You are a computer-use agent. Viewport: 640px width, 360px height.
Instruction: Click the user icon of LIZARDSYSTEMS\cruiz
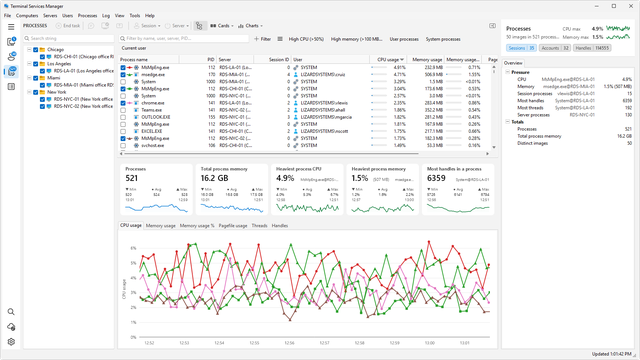[296, 75]
